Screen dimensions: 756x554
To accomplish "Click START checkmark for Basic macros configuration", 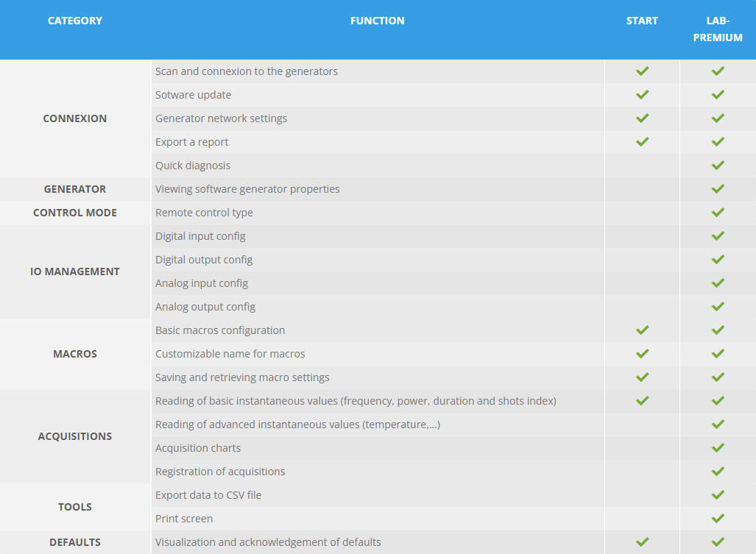I will [x=642, y=330].
